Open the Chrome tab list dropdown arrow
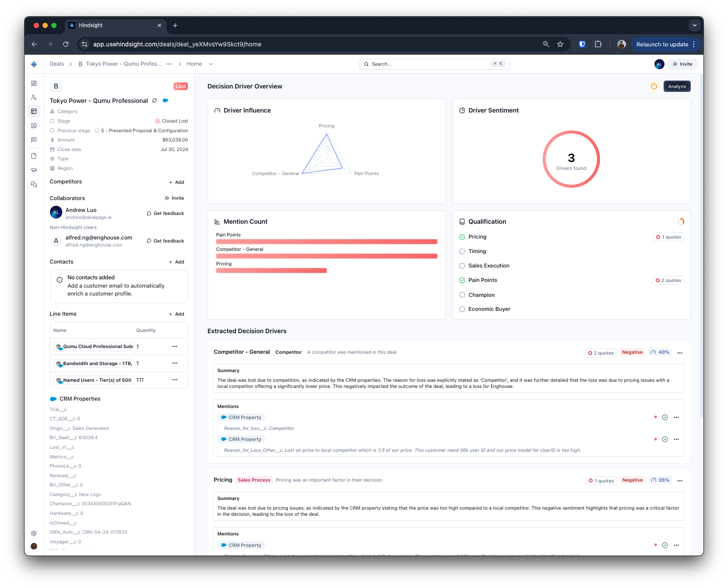 [x=694, y=25]
